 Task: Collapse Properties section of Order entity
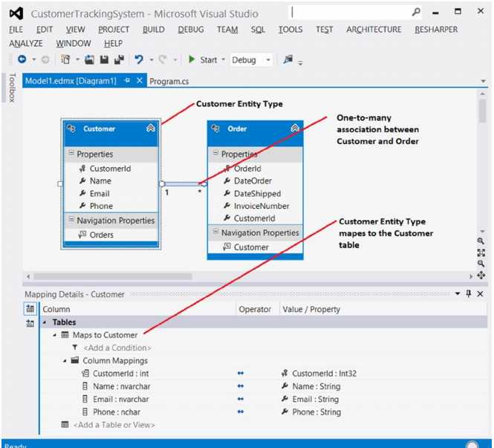[x=215, y=153]
